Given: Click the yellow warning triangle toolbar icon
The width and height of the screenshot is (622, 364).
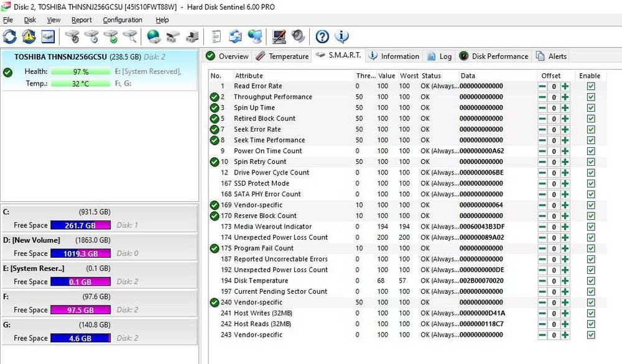Looking at the screenshot, I should point(29,37).
